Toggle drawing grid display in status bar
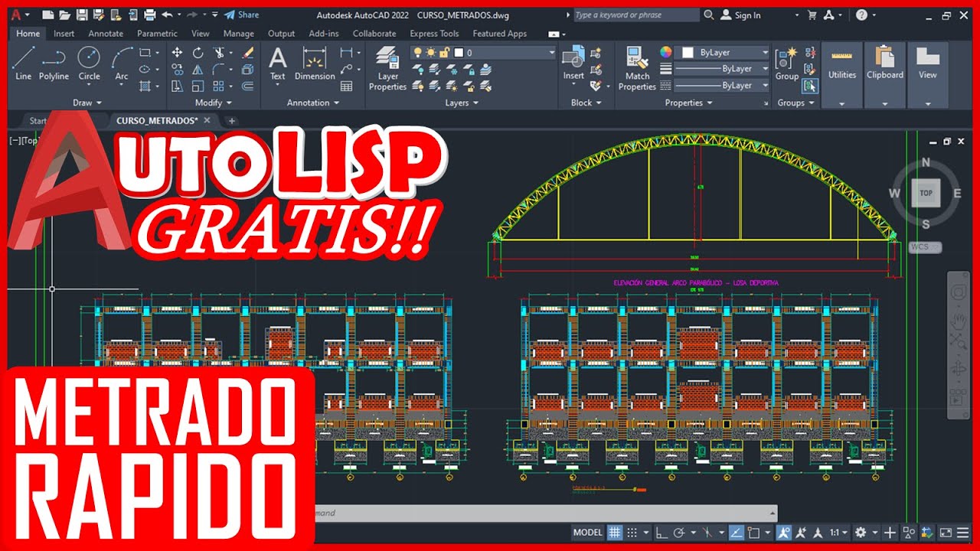The image size is (980, 551). tap(615, 533)
